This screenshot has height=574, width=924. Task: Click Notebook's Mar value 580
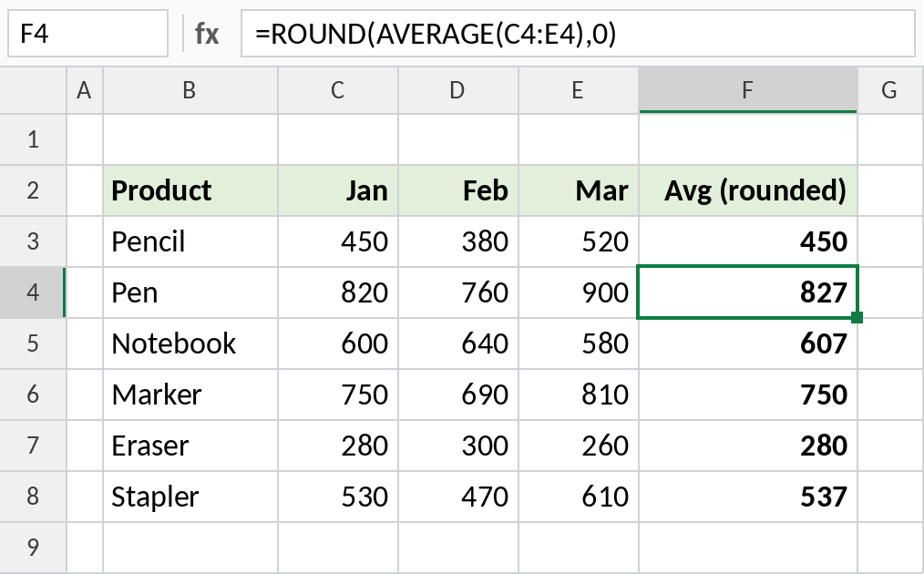click(x=578, y=343)
